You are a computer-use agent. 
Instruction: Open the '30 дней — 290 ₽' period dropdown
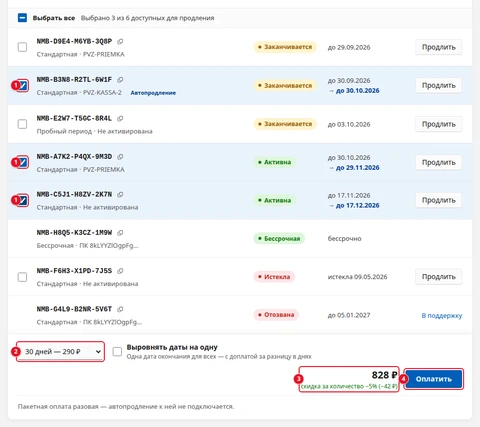click(61, 352)
